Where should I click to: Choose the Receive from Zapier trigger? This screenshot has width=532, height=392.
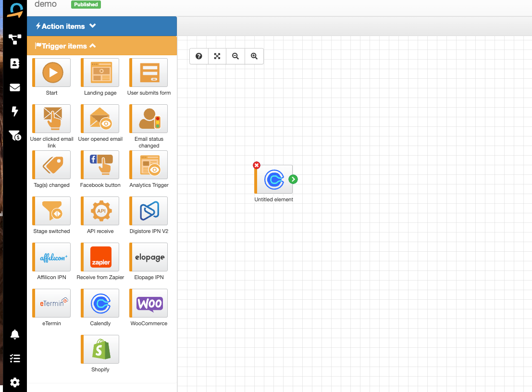pyautogui.click(x=100, y=257)
